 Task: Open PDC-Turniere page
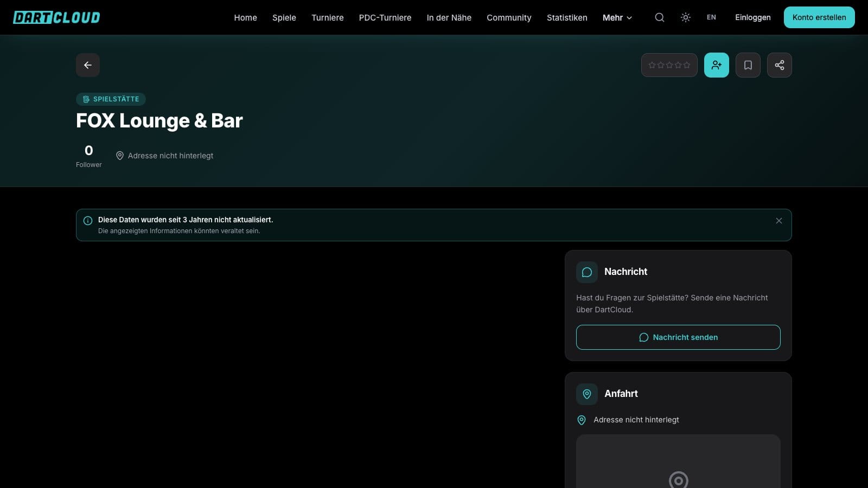click(x=385, y=17)
